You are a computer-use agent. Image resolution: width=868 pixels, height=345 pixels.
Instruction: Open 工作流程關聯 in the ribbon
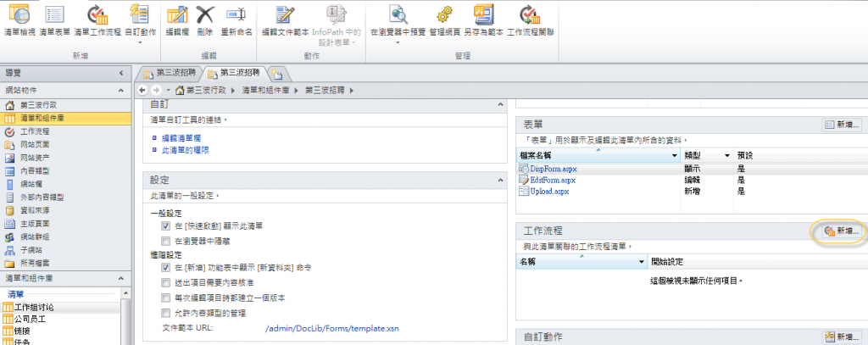(x=531, y=20)
